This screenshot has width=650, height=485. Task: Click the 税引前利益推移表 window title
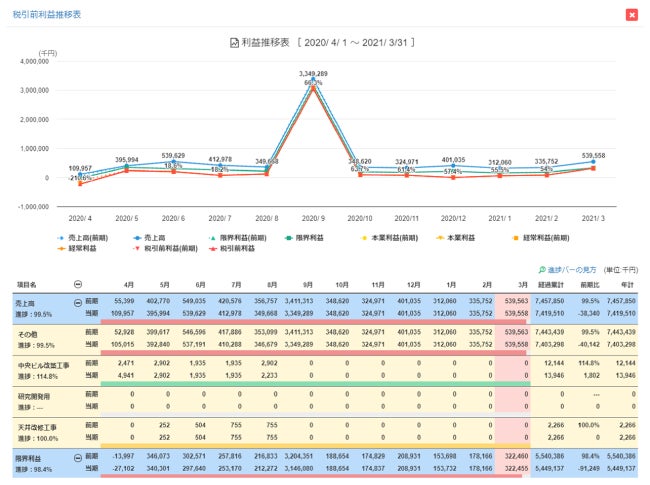tap(47, 15)
